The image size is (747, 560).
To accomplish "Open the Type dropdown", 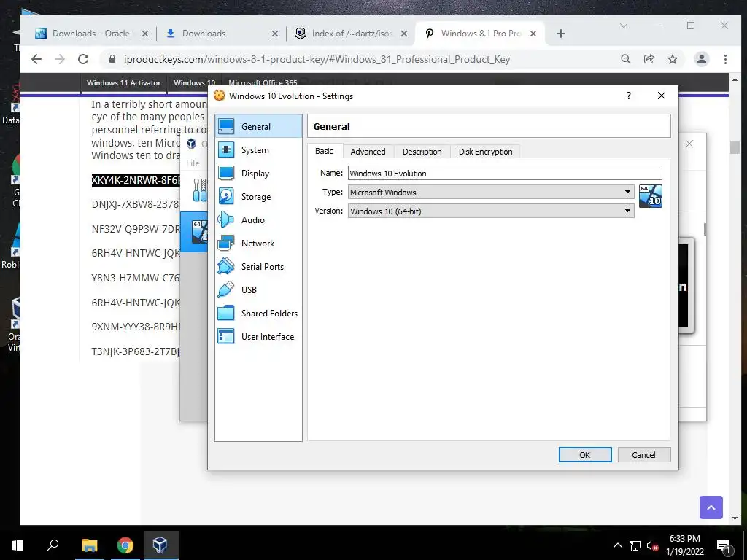I will tap(491, 192).
